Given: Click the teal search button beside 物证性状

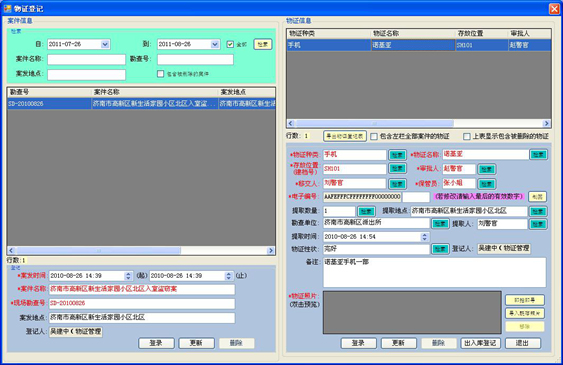Looking at the screenshot, I should pyautogui.click(x=440, y=249).
